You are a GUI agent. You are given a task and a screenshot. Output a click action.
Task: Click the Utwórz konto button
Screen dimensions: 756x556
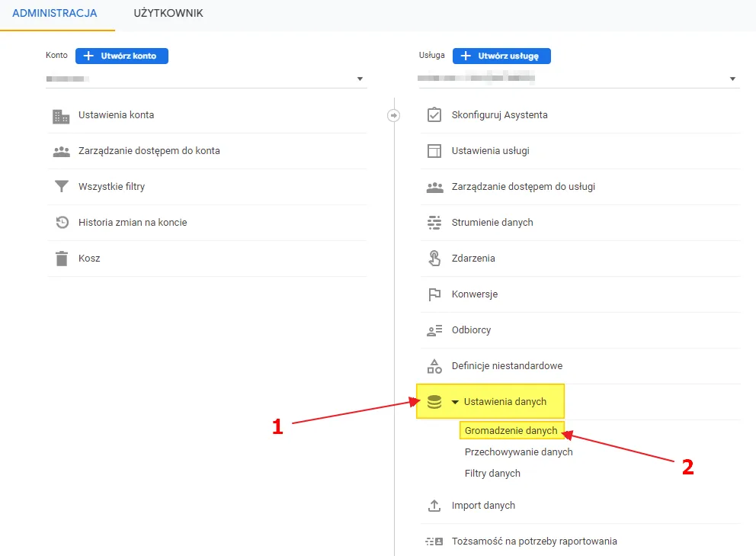[122, 56]
